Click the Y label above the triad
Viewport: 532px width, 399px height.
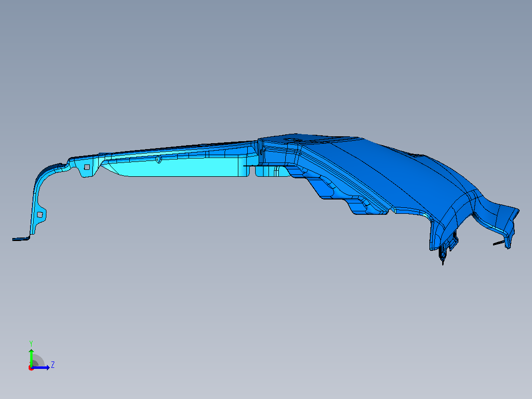click(x=31, y=343)
